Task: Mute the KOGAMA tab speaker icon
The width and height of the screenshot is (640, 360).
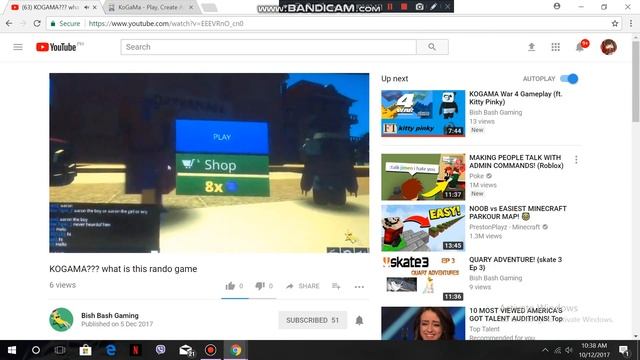Action: (x=87, y=7)
